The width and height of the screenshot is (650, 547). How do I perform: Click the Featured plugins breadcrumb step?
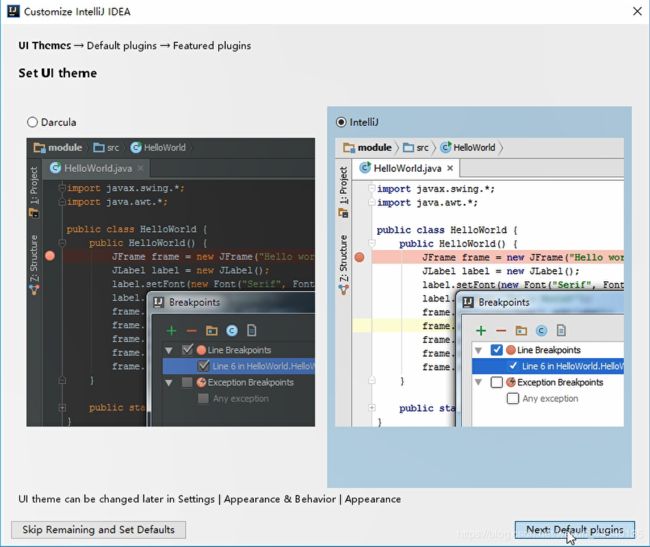point(212,46)
